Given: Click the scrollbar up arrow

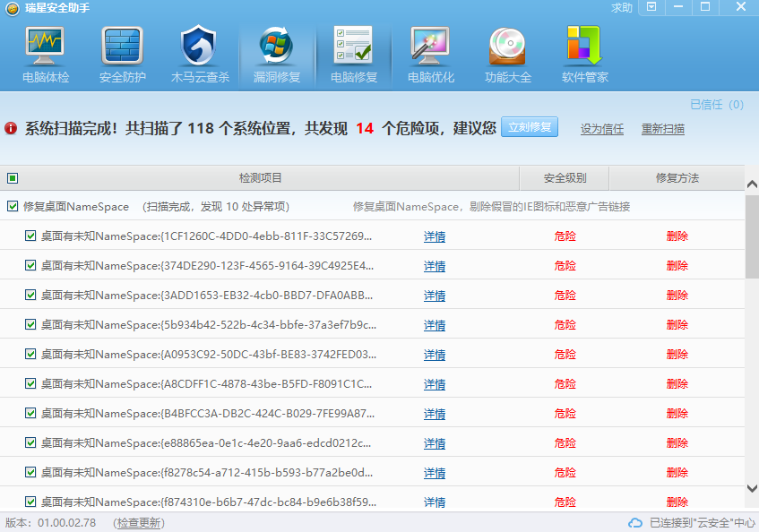Looking at the screenshot, I should coord(752,184).
